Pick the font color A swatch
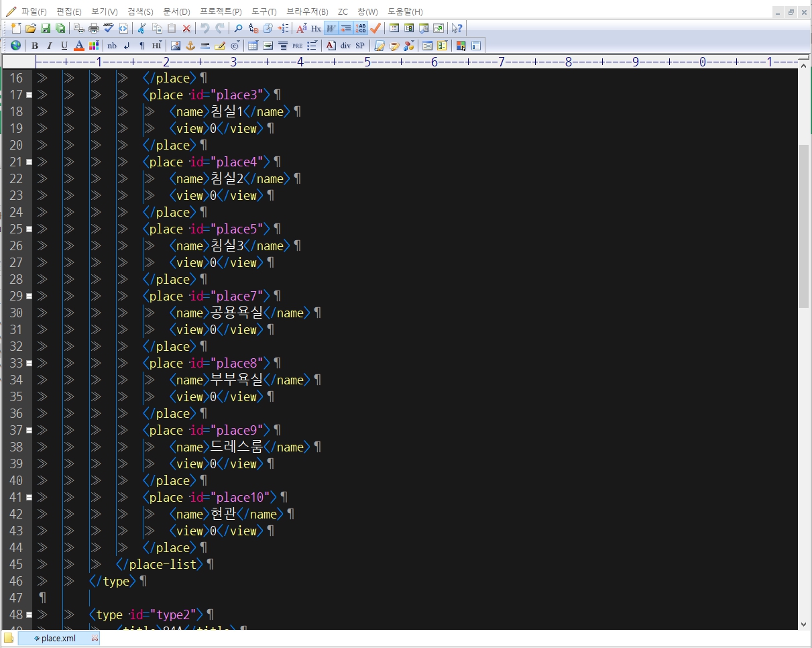This screenshot has height=648, width=812. 79,46
